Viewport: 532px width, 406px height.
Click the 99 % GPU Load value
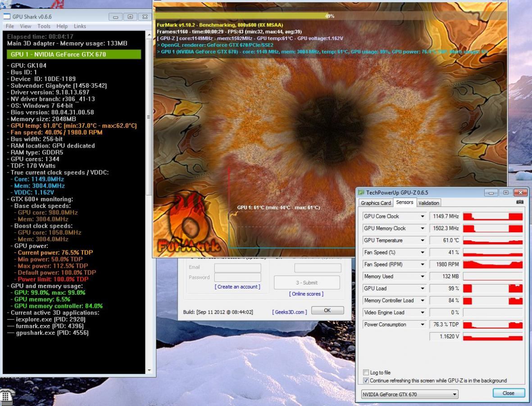click(445, 289)
